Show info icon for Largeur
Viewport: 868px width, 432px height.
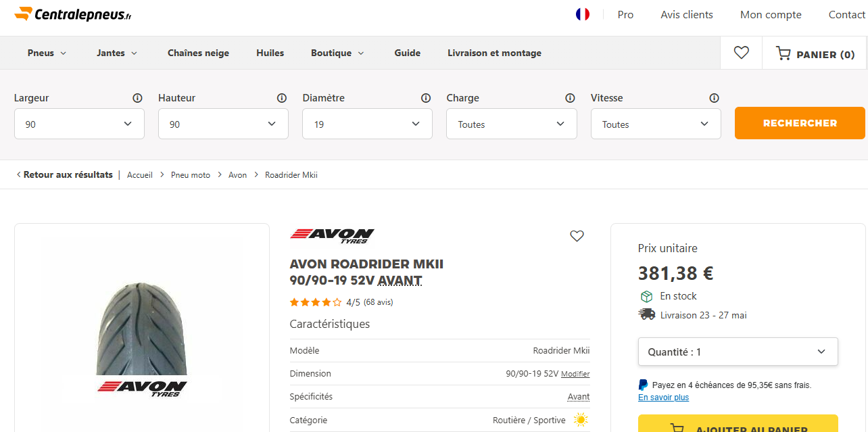coord(138,98)
